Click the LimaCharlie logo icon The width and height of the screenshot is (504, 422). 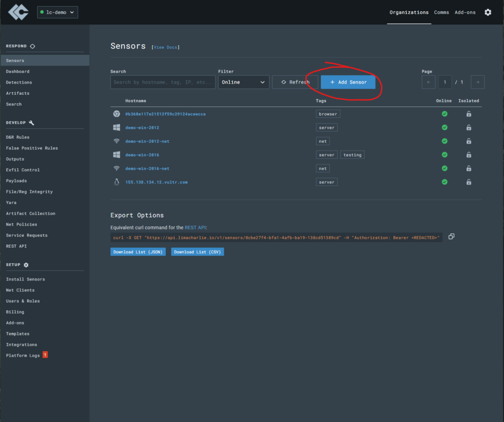pos(18,12)
